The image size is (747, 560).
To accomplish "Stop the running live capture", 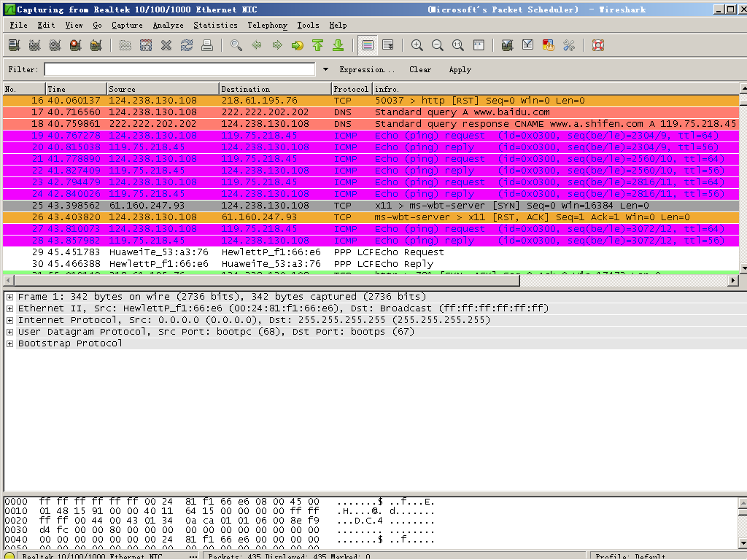I will coord(76,45).
